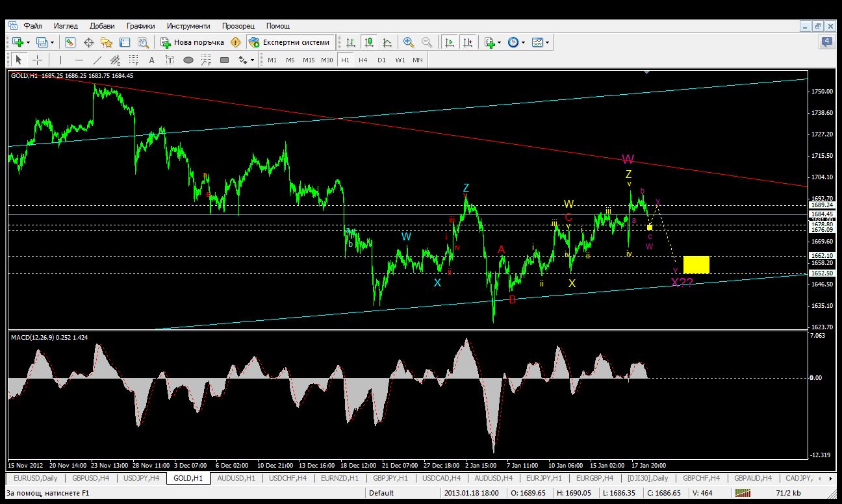Click the alerts icon at top right
The width and height of the screenshot is (842, 504).
click(x=827, y=42)
